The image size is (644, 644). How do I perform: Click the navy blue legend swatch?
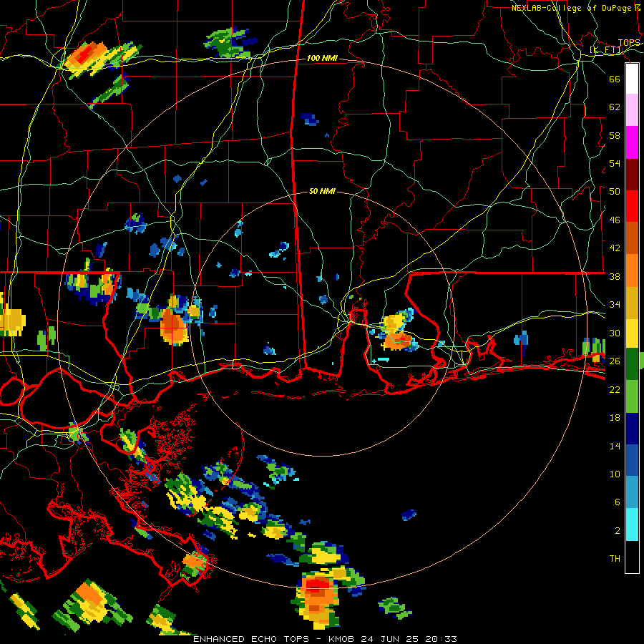(x=632, y=429)
